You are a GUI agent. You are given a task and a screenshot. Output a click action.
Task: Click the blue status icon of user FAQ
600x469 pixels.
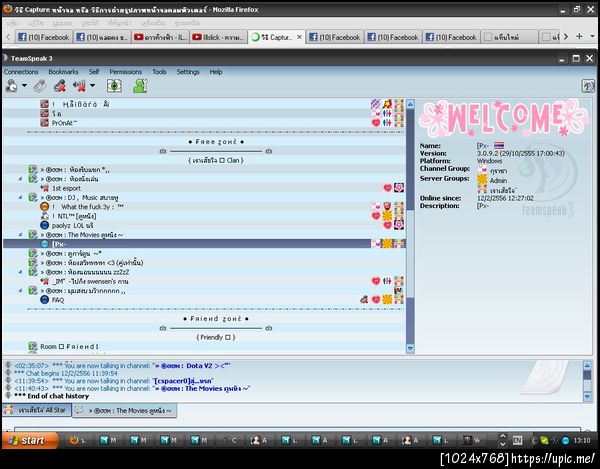click(44, 300)
